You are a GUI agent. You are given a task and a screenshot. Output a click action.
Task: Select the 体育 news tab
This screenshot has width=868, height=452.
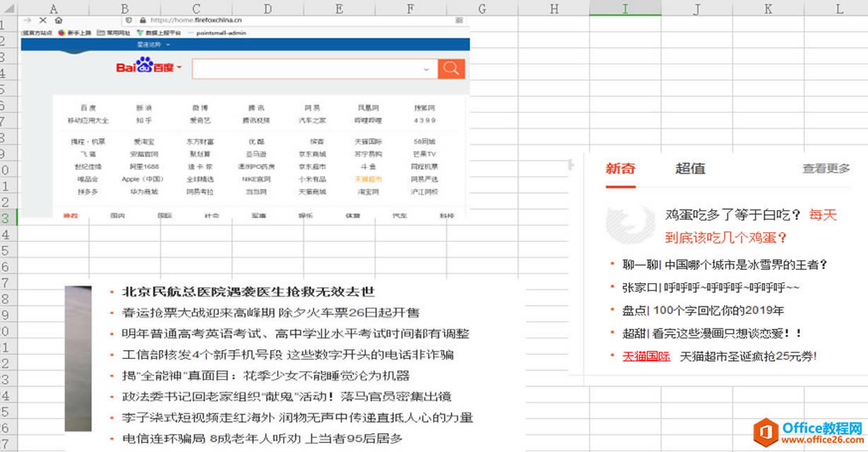coord(352,215)
